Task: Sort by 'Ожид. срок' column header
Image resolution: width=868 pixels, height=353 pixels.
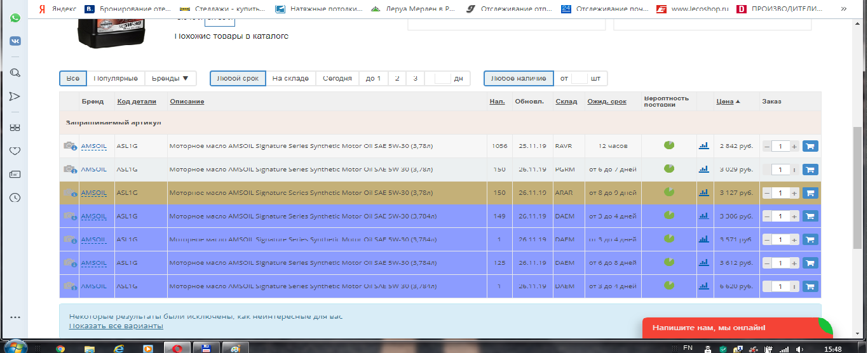Action: click(x=607, y=102)
